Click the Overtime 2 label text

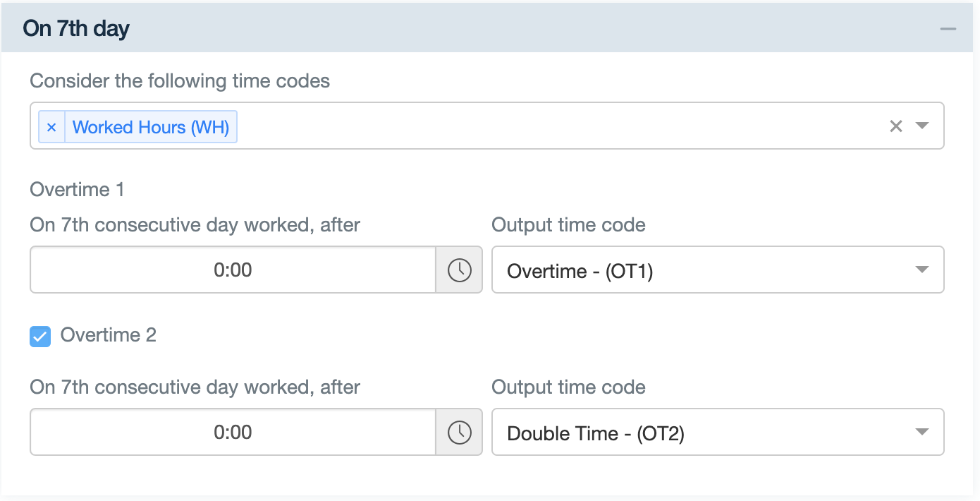tap(109, 336)
